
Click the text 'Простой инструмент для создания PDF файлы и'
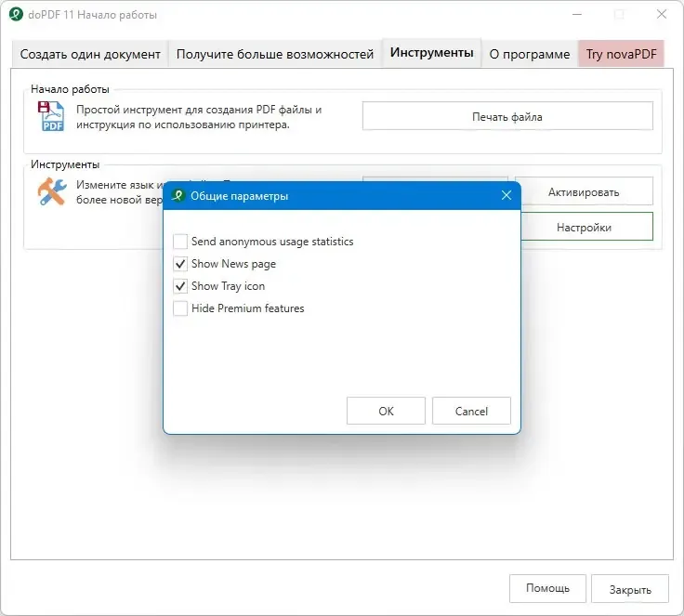click(x=199, y=110)
